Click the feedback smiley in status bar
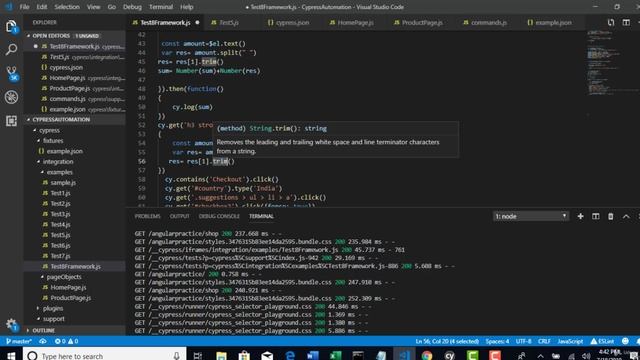640x360 pixels. pyautogui.click(x=625, y=341)
